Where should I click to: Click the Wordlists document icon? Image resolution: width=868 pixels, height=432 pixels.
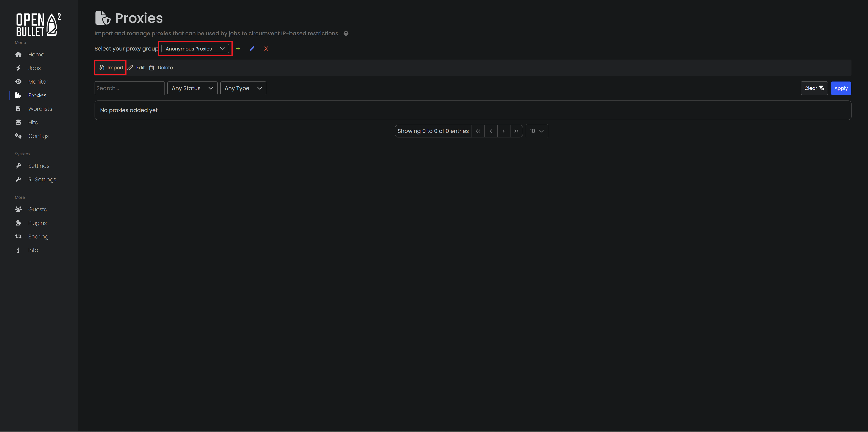point(18,109)
